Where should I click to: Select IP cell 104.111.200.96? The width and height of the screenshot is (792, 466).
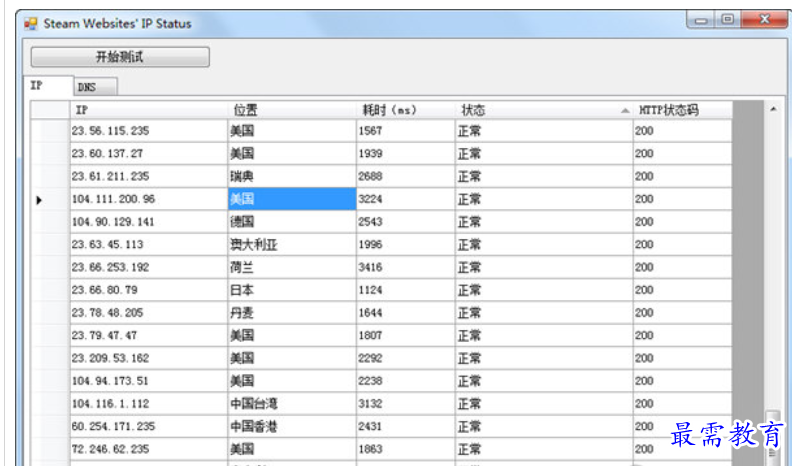pos(148,199)
